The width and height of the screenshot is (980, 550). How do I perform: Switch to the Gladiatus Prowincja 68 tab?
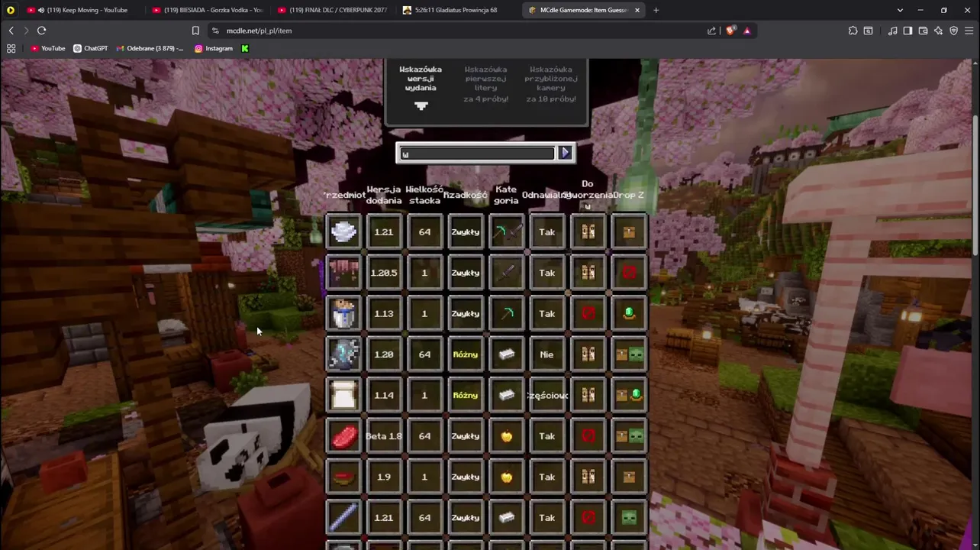click(457, 10)
